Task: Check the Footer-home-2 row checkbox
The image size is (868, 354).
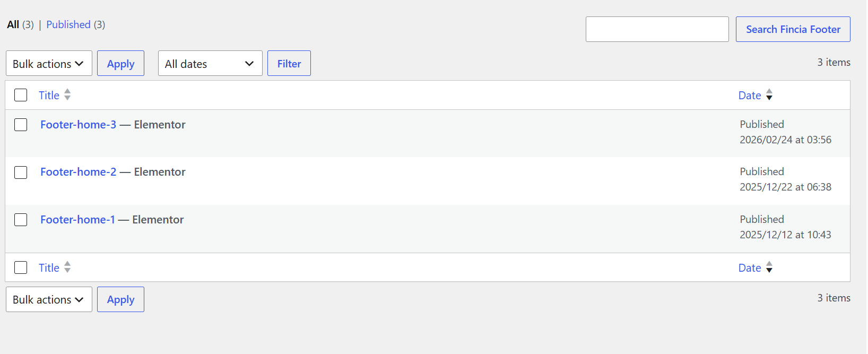Action: click(x=21, y=172)
